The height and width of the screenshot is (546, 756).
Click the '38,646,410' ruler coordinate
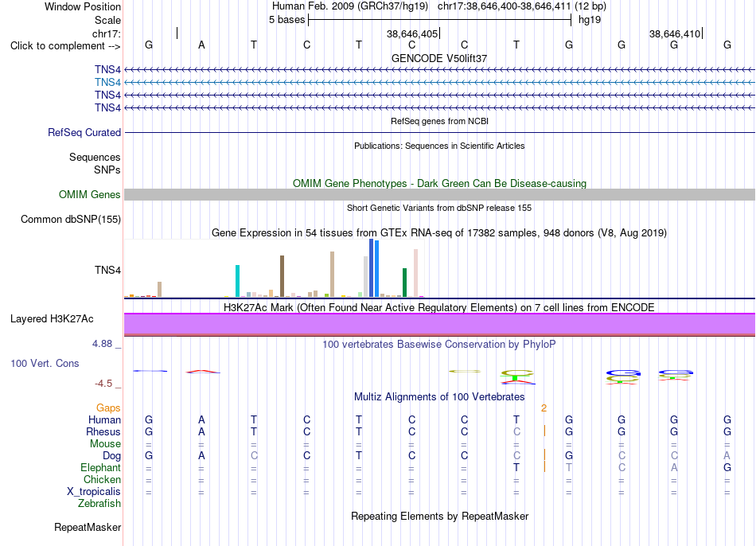click(675, 33)
